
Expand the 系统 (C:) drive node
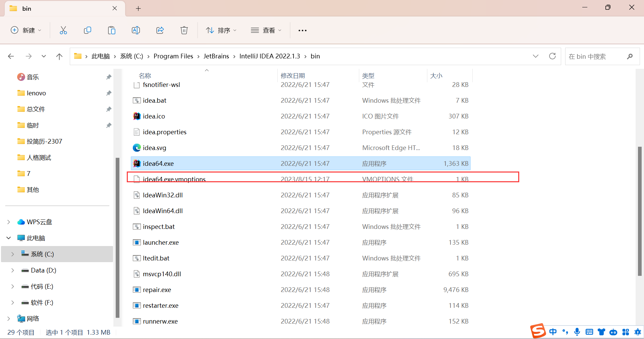(13, 254)
